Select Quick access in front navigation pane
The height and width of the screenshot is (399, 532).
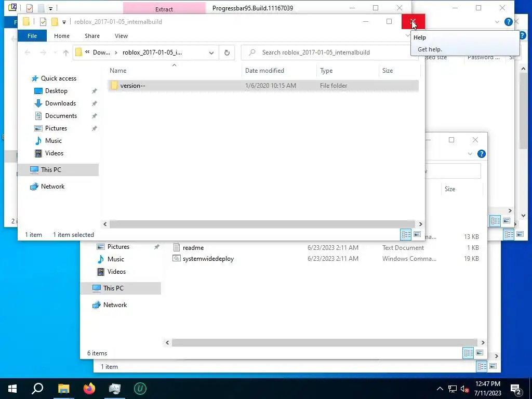pyautogui.click(x=58, y=78)
